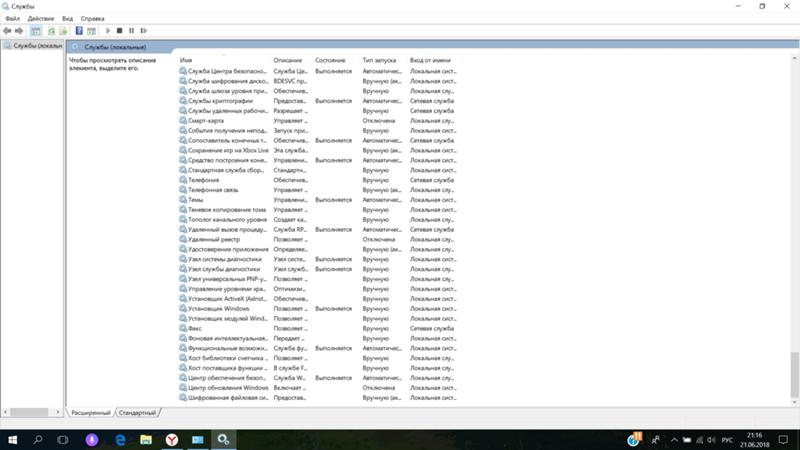Select Средство построения конечных точек name
800x450 pixels.
[228, 160]
